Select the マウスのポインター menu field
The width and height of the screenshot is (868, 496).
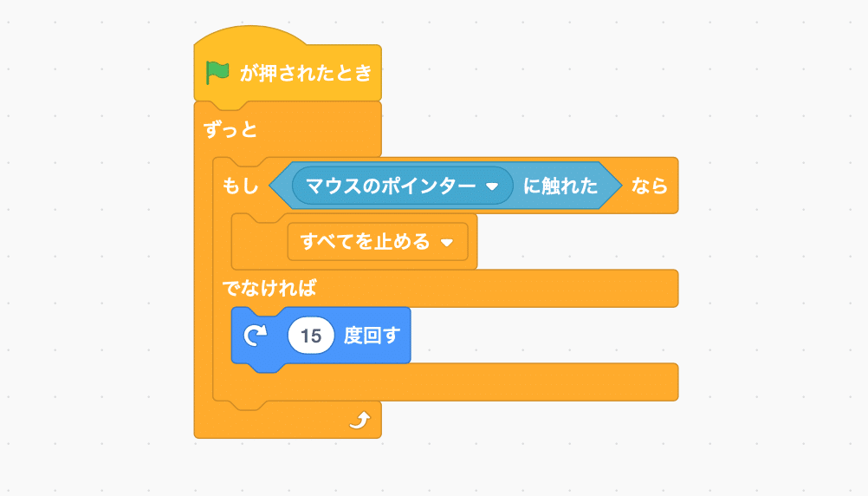point(403,186)
